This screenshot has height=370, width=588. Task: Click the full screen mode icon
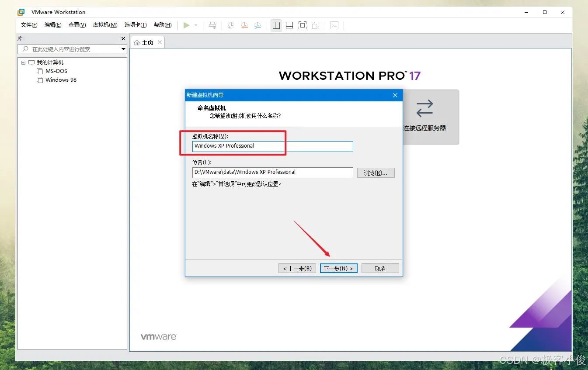click(303, 25)
